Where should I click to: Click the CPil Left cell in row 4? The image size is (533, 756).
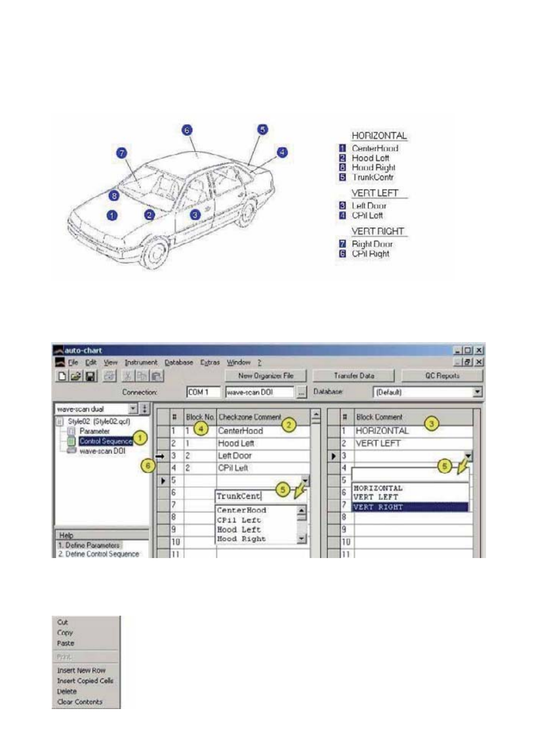[x=263, y=468]
